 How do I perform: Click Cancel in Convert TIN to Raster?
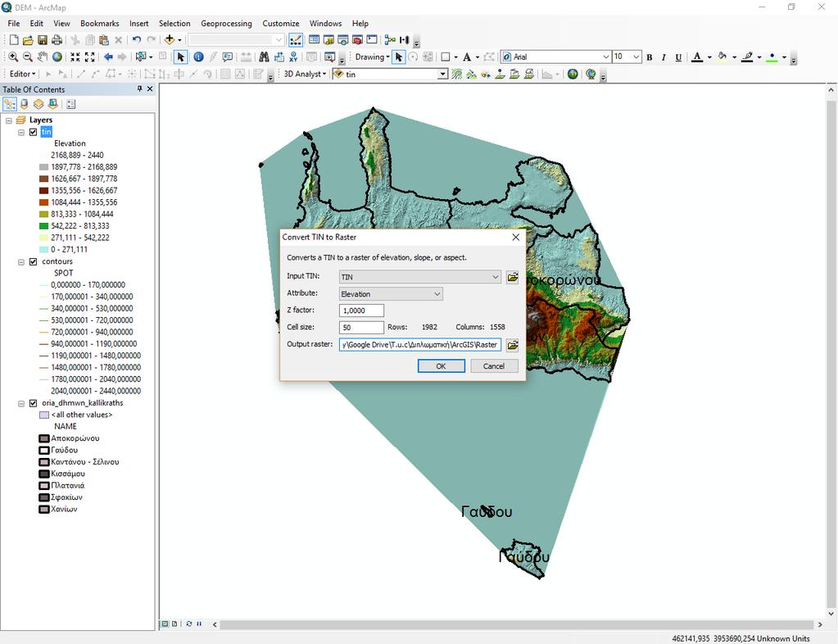494,366
